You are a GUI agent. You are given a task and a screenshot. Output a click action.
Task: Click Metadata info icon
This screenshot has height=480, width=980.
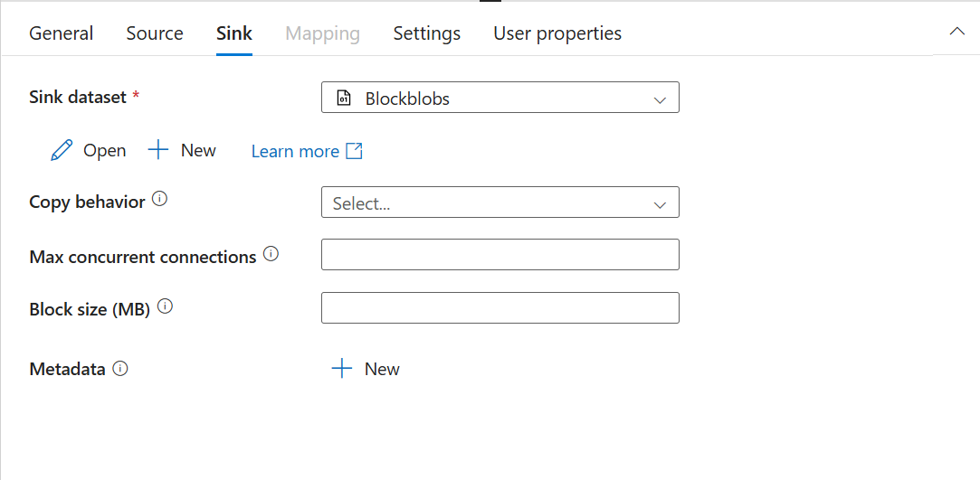[x=120, y=368]
